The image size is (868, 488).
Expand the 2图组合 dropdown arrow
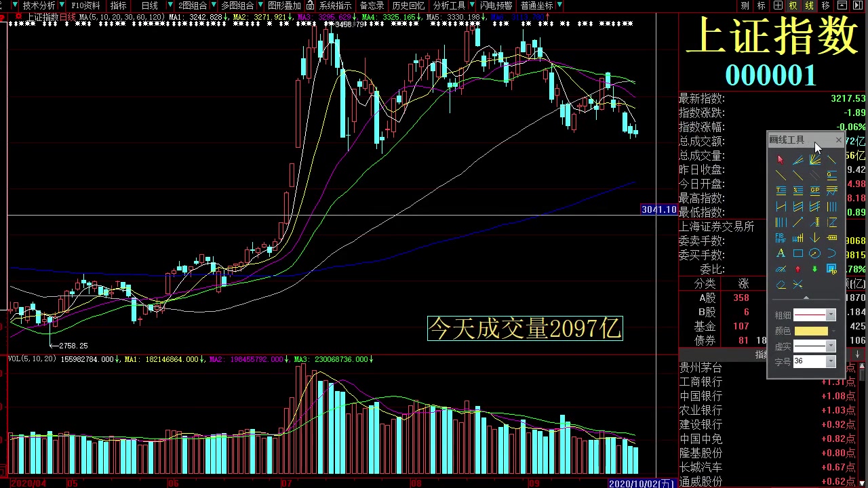click(x=213, y=5)
